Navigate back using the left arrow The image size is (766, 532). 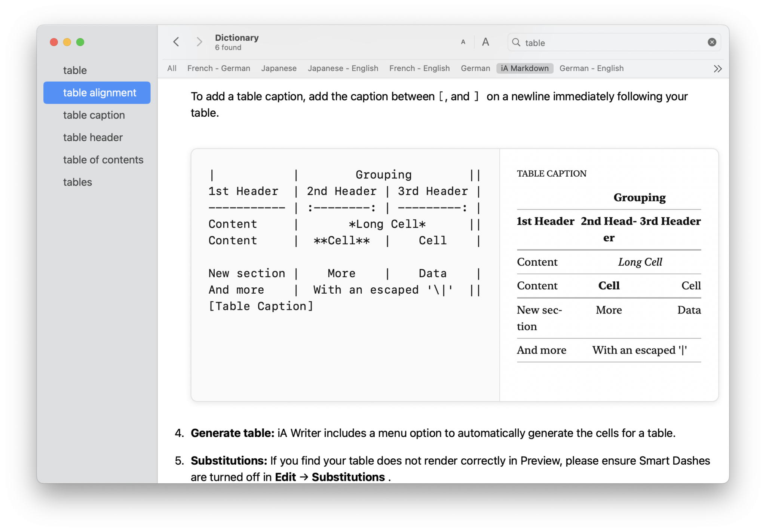pos(176,42)
